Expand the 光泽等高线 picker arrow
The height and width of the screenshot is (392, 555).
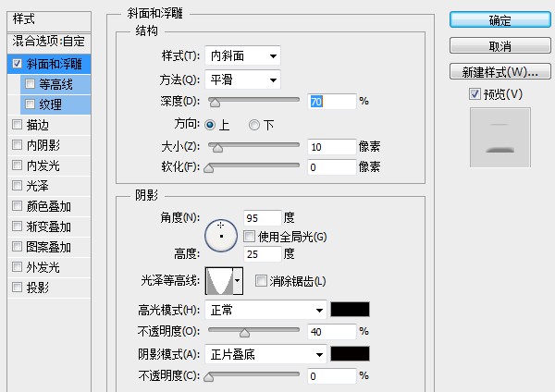238,281
